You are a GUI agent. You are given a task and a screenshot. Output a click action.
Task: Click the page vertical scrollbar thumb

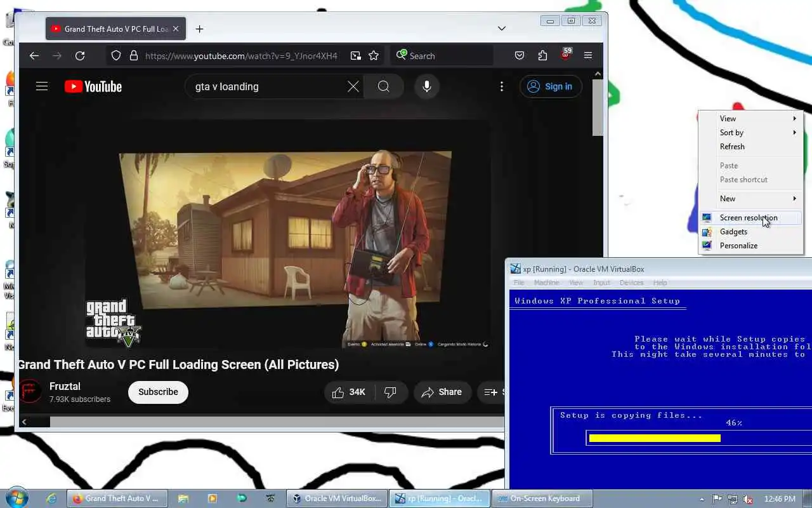(598, 107)
